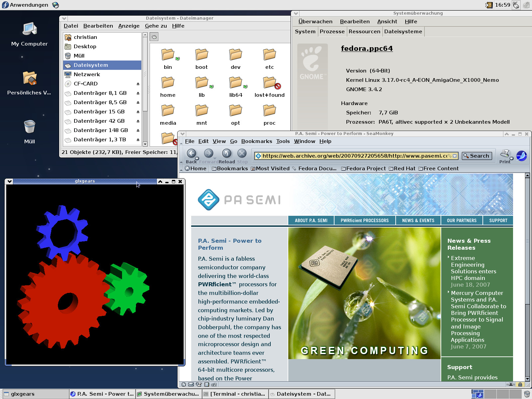
Task: Open the URL bar history dropdown arrow
Action: [x=455, y=156]
